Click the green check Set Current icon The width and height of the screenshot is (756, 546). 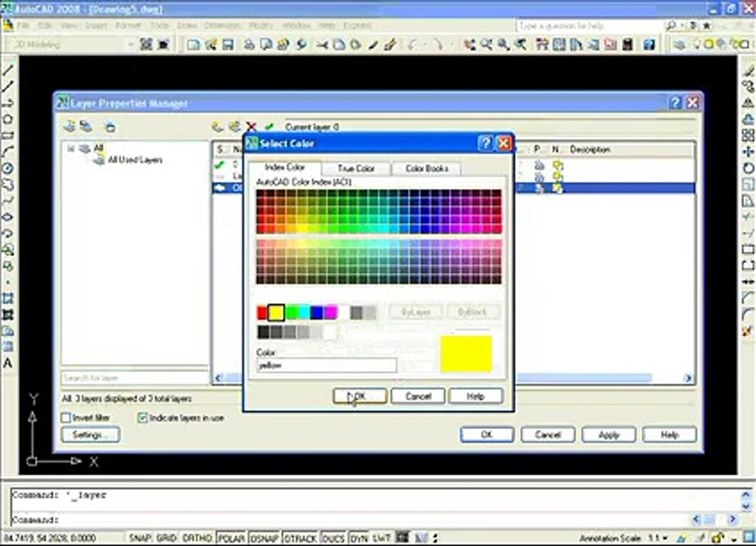[269, 127]
